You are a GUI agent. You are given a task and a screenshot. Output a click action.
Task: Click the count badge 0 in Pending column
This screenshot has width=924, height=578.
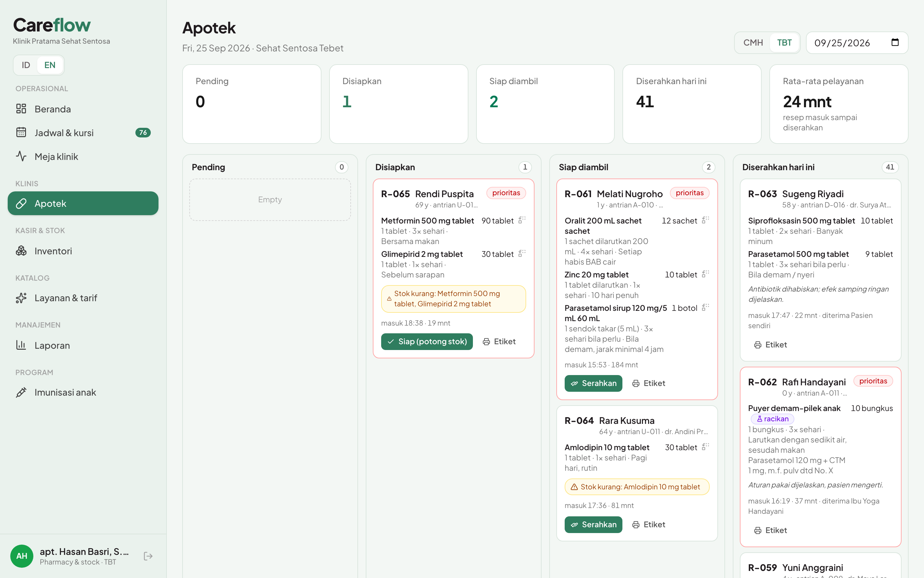tap(341, 167)
